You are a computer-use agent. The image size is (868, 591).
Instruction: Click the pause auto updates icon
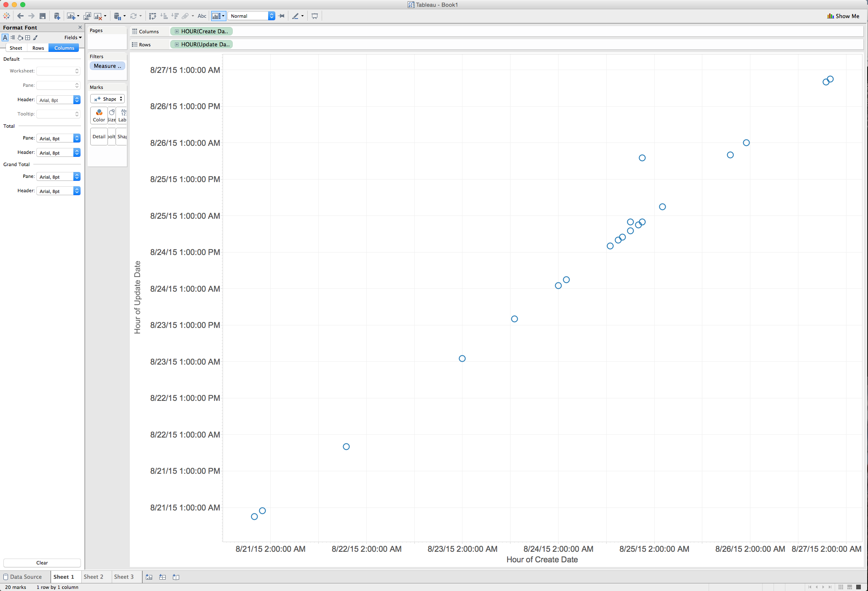coord(118,16)
